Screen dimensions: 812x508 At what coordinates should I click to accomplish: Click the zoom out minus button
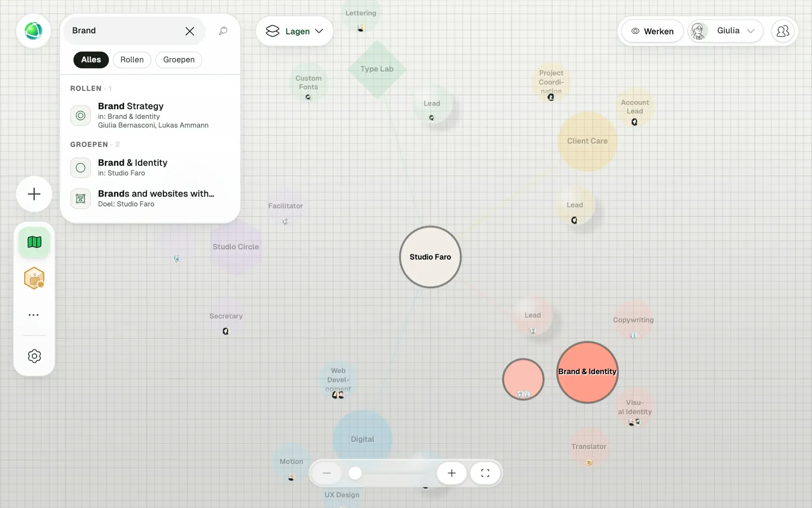tap(327, 473)
